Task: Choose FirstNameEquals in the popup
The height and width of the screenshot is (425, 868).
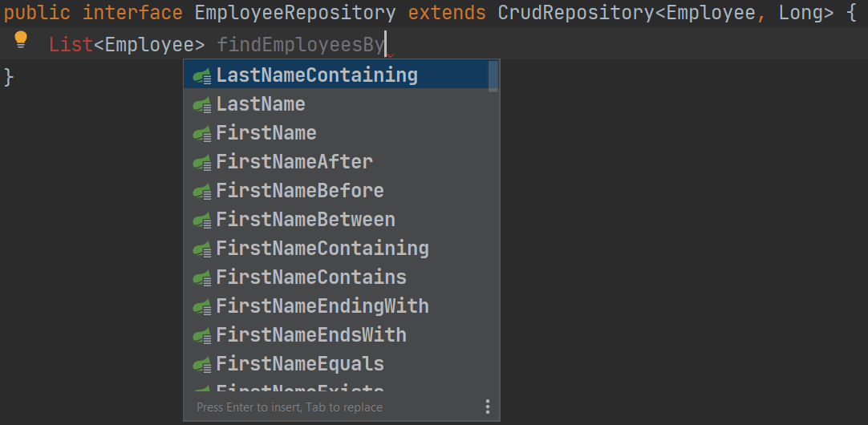Action: pos(300,364)
